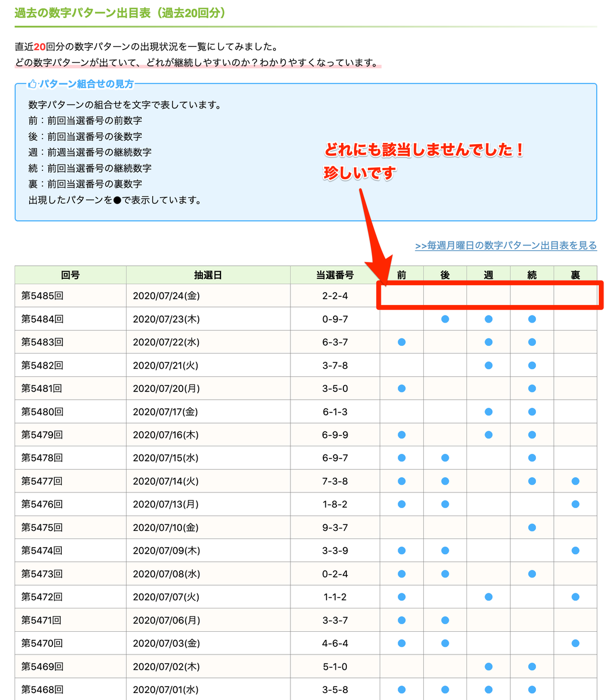Image resolution: width=607 pixels, height=700 pixels.
Task: Click winning number 0-2-4
Action: 335,574
